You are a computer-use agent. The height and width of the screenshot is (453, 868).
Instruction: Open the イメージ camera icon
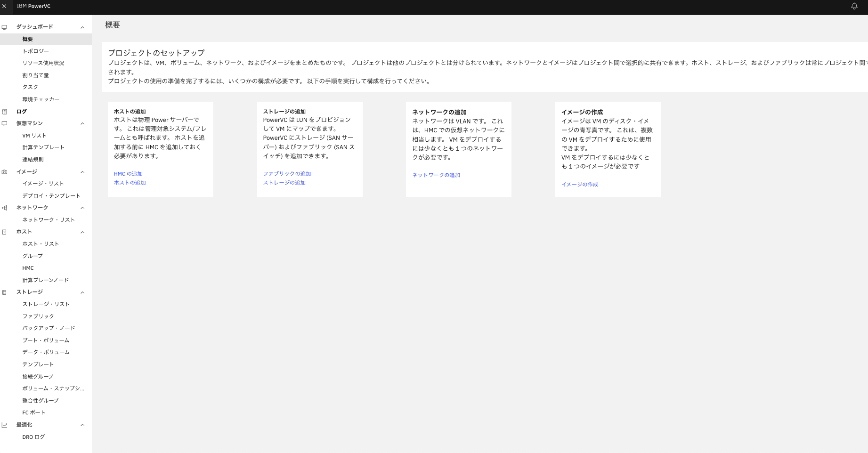click(x=5, y=172)
